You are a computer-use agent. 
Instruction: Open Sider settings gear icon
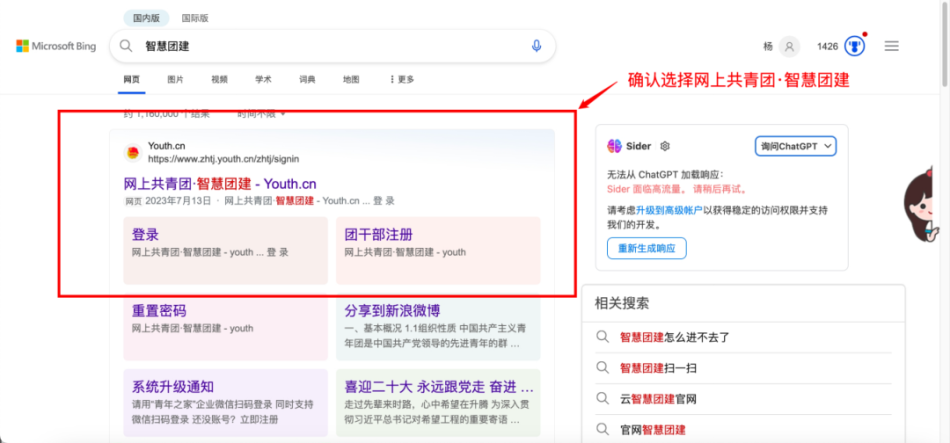(x=665, y=146)
